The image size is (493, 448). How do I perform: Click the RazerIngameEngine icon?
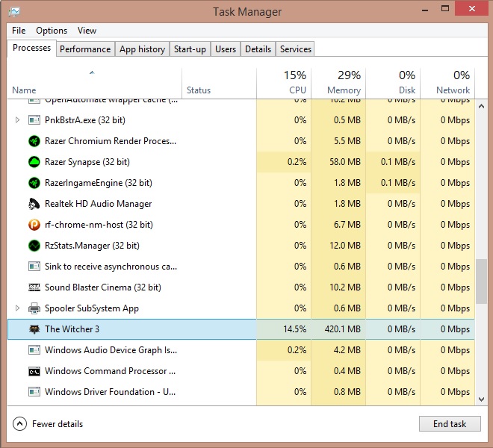coord(34,183)
